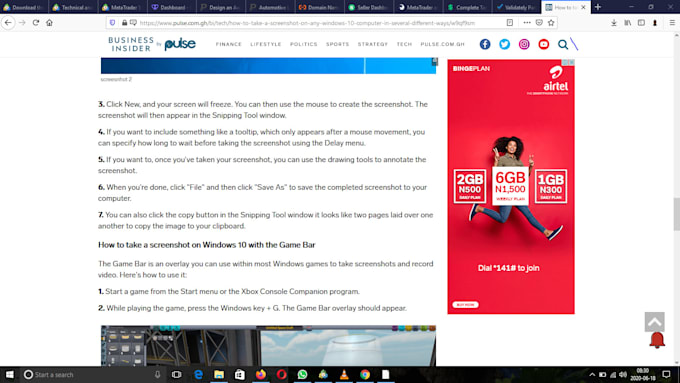Screen dimensions: 680x383
Task: Open a new browser tab
Action: click(x=598, y=7)
